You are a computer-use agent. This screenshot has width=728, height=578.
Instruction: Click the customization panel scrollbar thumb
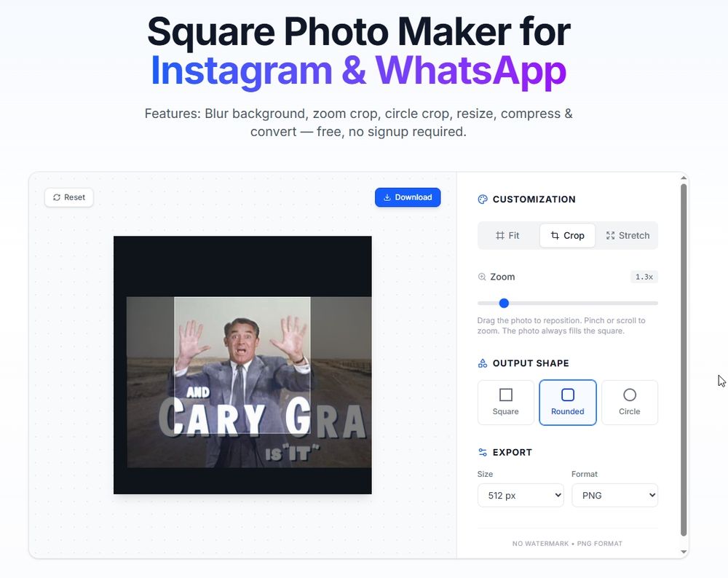tap(684, 360)
